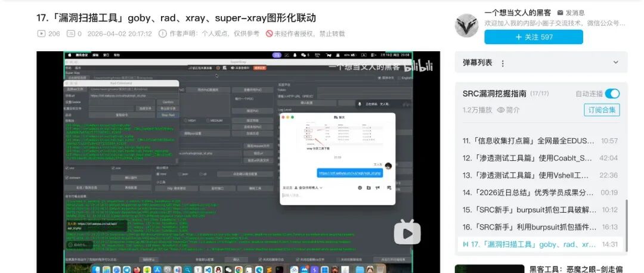The height and width of the screenshot is (273, 644).
Task: Select current item 17.「漏洞扫描工具」goby、rad
Action: coord(540,244)
